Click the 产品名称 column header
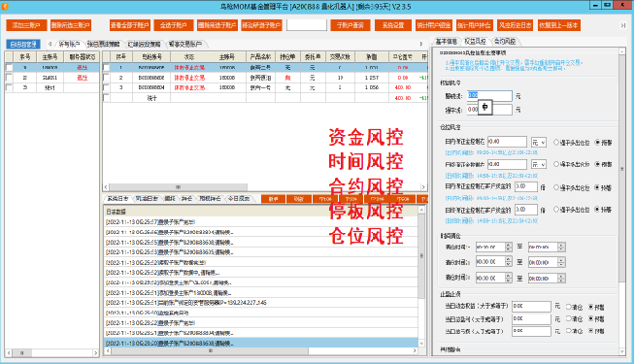Image resolution: width=635 pixels, height=364 pixels. 260,57
